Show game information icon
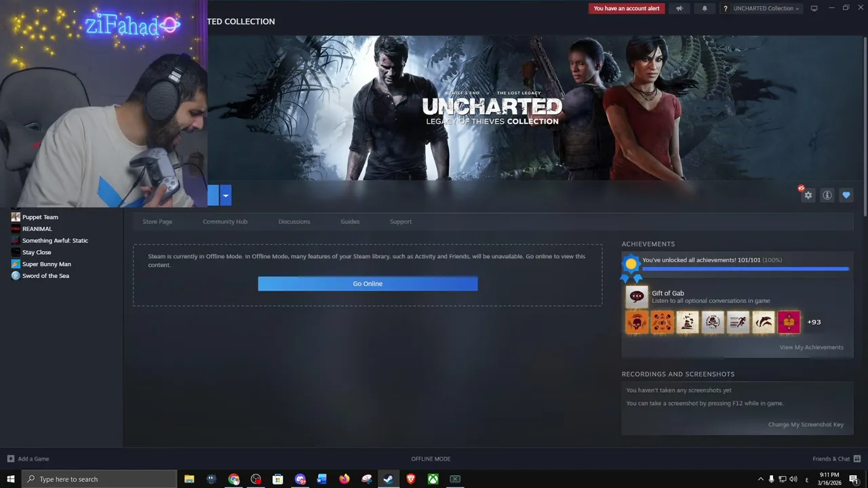 coord(827,195)
